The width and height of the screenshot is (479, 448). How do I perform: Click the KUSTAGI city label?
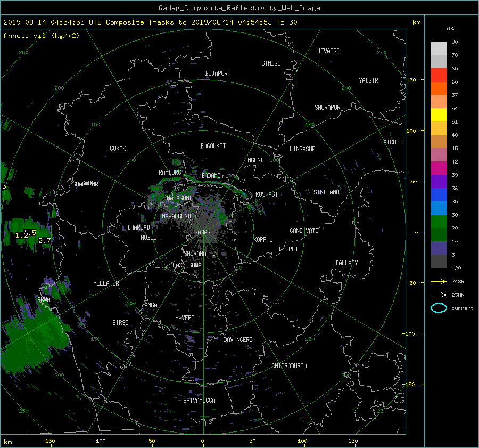[x=267, y=194]
